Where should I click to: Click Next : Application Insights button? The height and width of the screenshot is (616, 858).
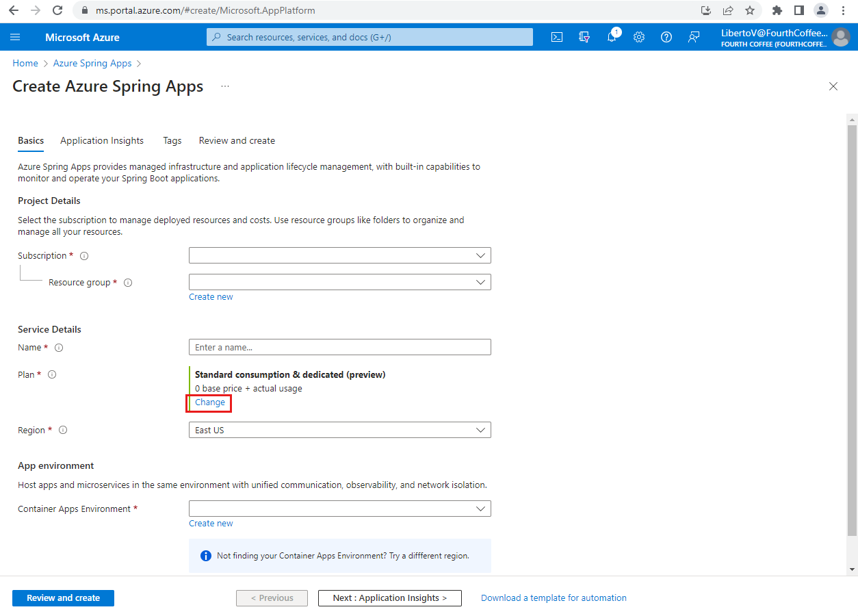390,598
